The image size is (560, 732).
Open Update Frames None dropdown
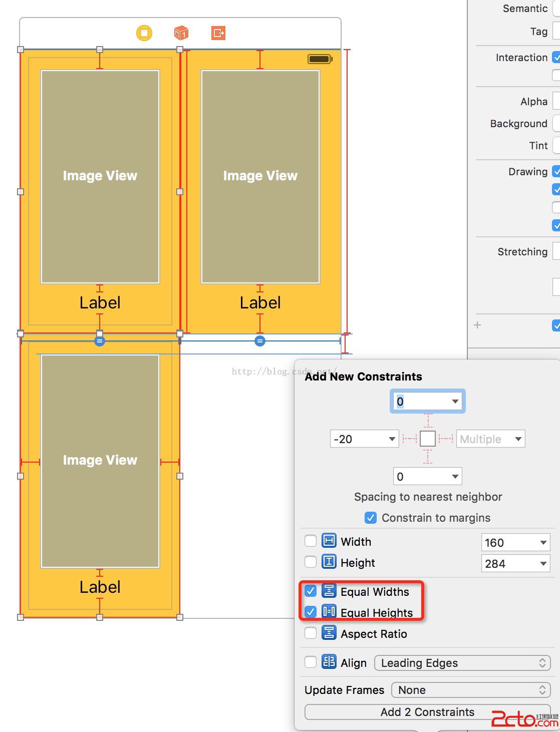point(471,690)
